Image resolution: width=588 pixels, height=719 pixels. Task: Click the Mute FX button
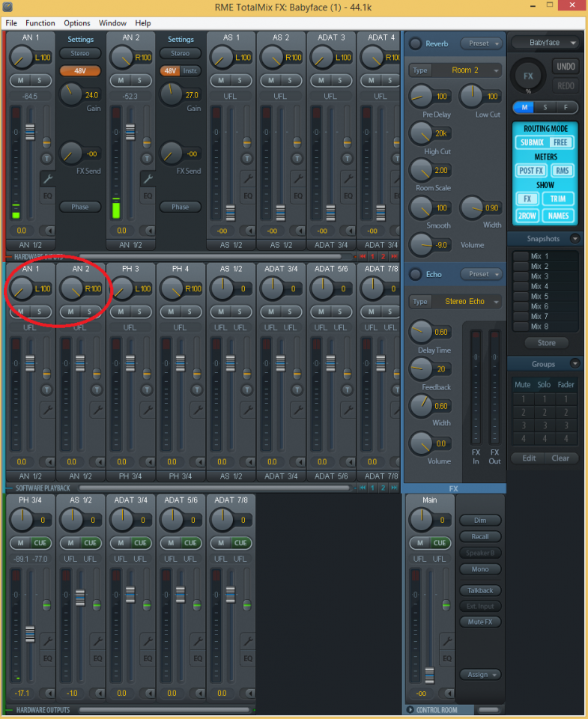coord(480,622)
